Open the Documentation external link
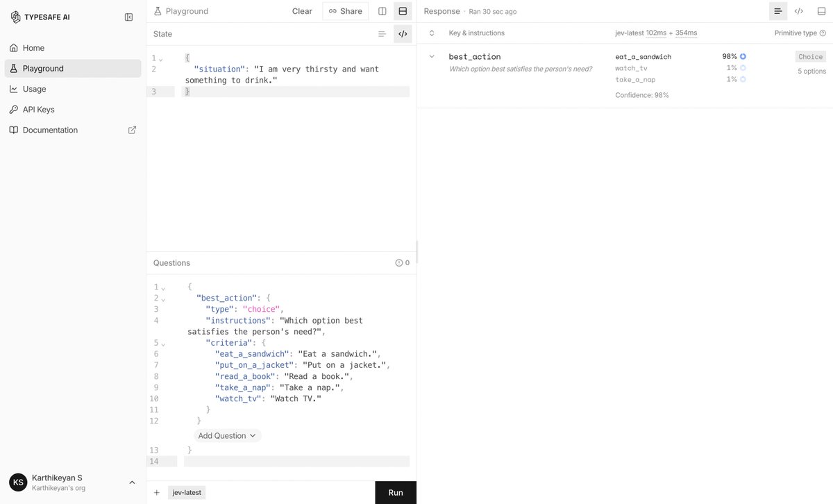Viewport: 833px width, 504px height. click(73, 130)
